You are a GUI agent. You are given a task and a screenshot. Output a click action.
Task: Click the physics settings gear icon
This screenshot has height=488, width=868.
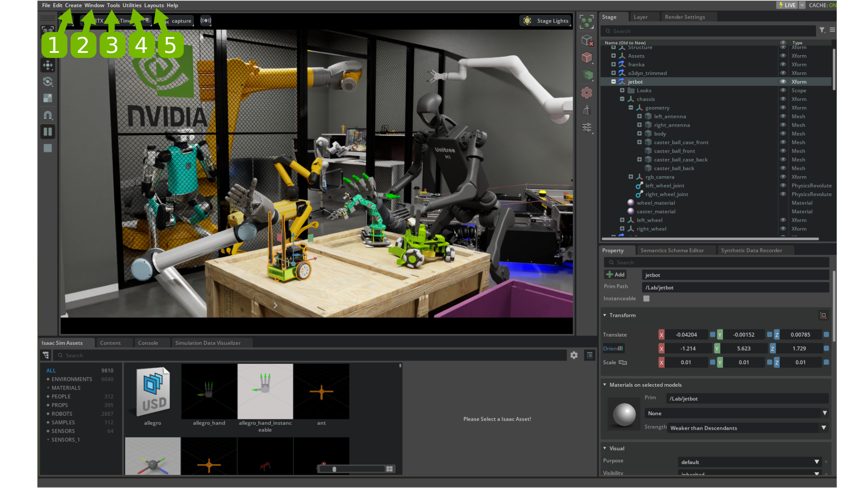(x=587, y=93)
